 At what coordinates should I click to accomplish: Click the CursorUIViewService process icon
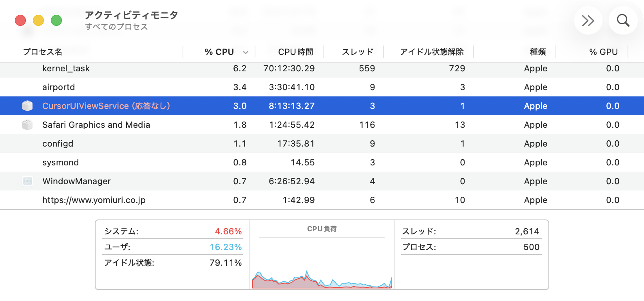pyautogui.click(x=27, y=106)
